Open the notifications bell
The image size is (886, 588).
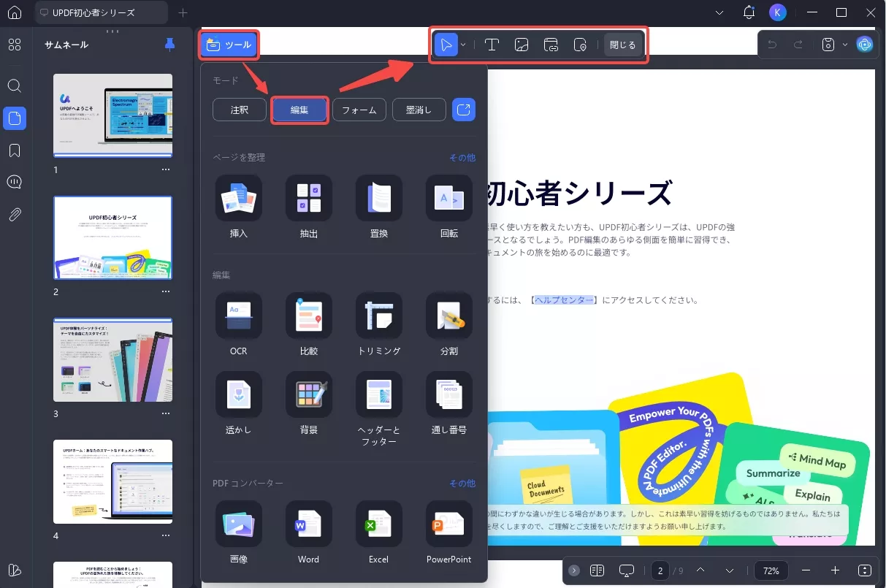[x=749, y=12]
